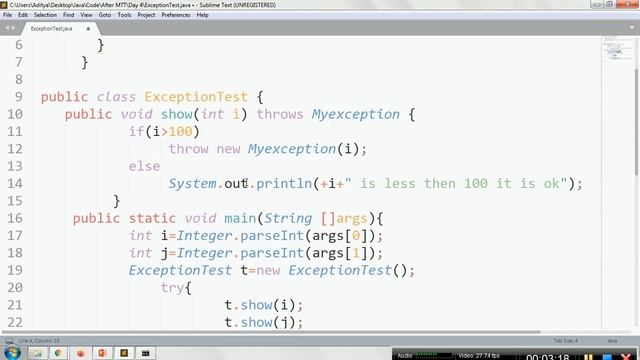Click 'Myexception' on line 10
The width and height of the screenshot is (640, 360).
click(356, 114)
